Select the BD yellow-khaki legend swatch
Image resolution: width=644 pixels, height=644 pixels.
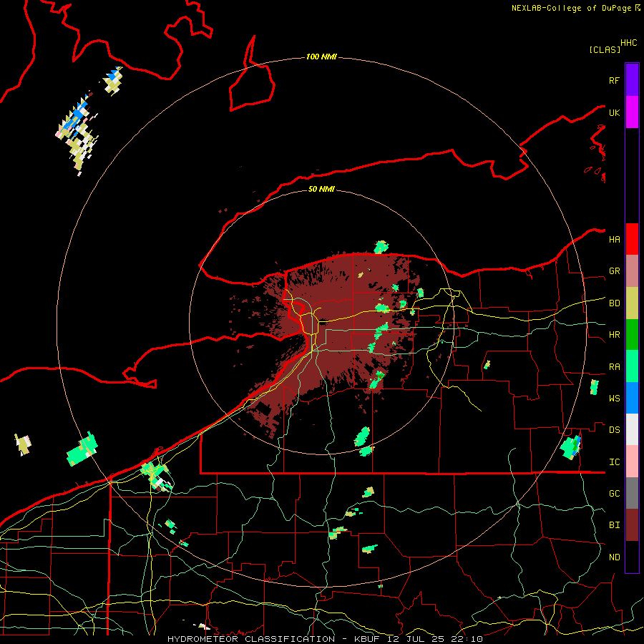pyautogui.click(x=632, y=303)
